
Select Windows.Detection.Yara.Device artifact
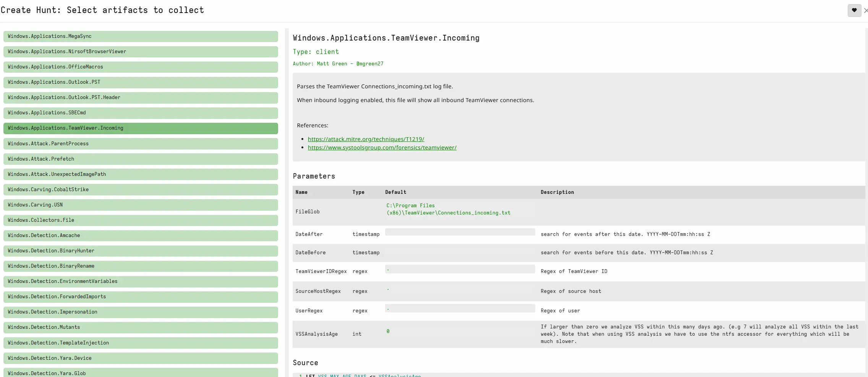coord(141,358)
